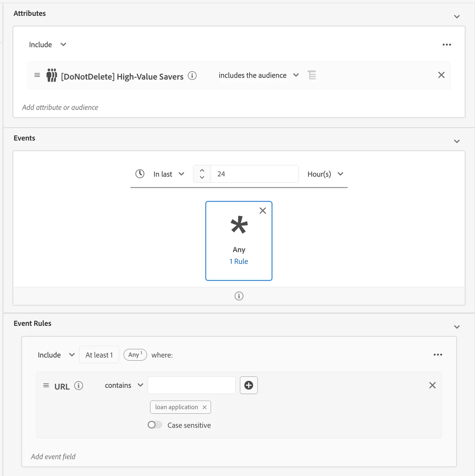Click the 'At least 1' button

(99, 355)
